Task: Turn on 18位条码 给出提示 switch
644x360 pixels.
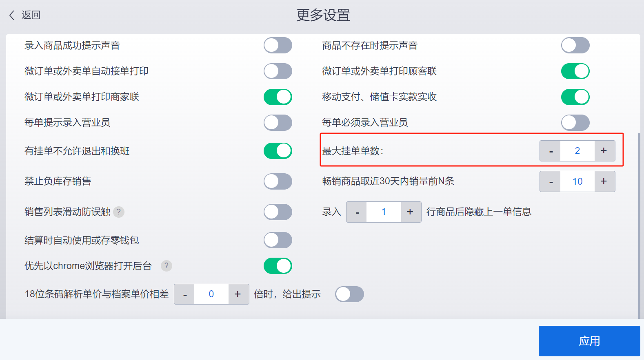Action: 350,294
